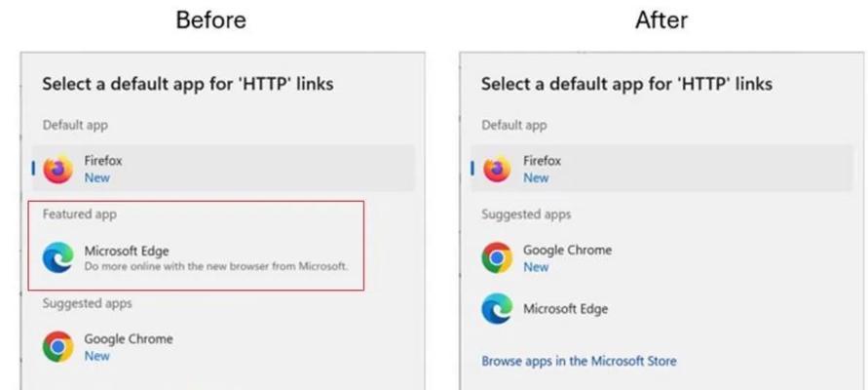This screenshot has width=868, height=390.
Task: Click the Microsoft Edge icon in the After dialog
Action: [497, 308]
